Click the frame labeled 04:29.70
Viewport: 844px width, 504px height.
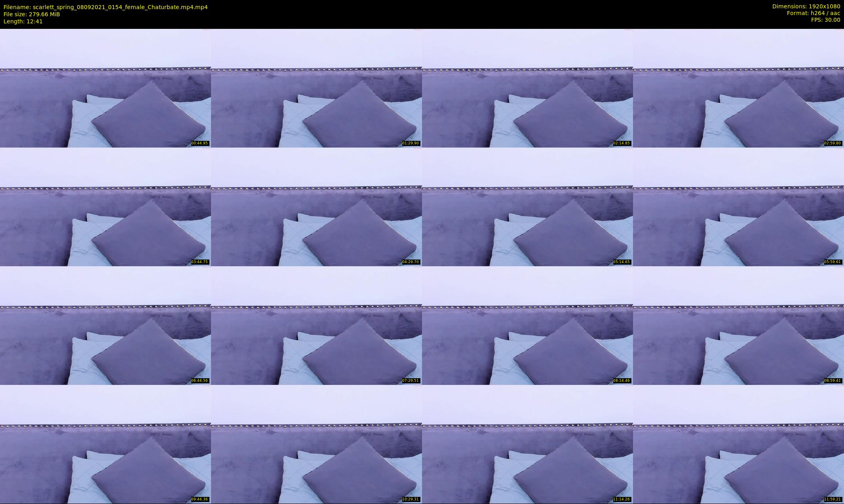316,207
